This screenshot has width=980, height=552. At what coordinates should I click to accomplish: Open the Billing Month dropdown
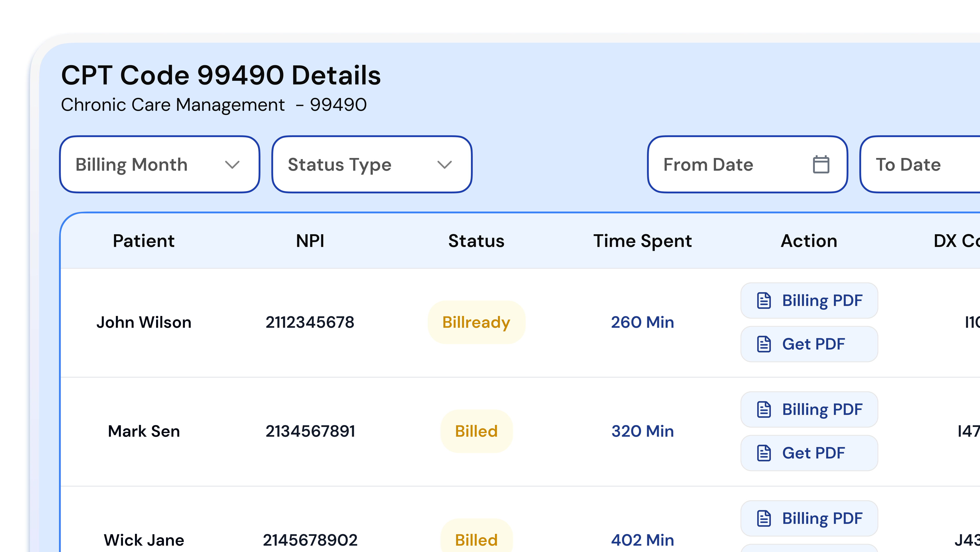pos(159,165)
